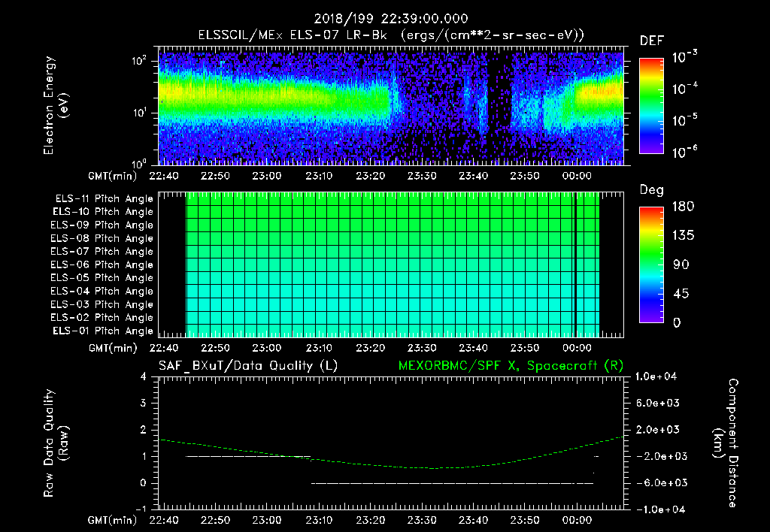Click the 135 value on Deg color scale
Viewport: 770px width, 532px height.
(683, 236)
